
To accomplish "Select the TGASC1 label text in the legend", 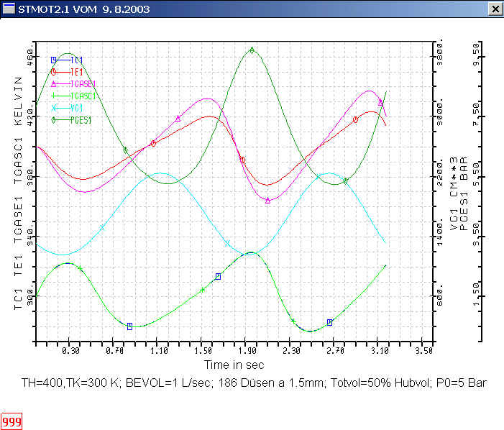I will point(83,96).
